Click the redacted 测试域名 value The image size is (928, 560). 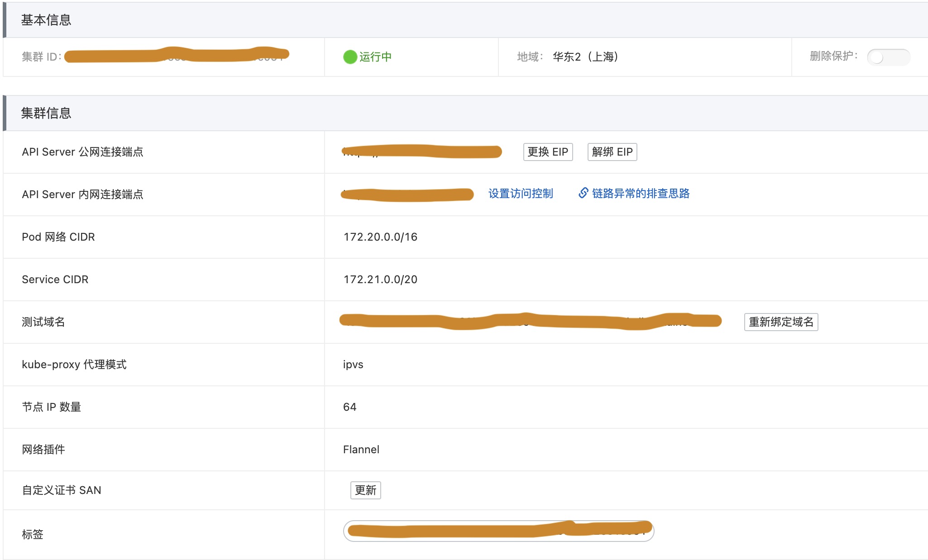point(530,321)
